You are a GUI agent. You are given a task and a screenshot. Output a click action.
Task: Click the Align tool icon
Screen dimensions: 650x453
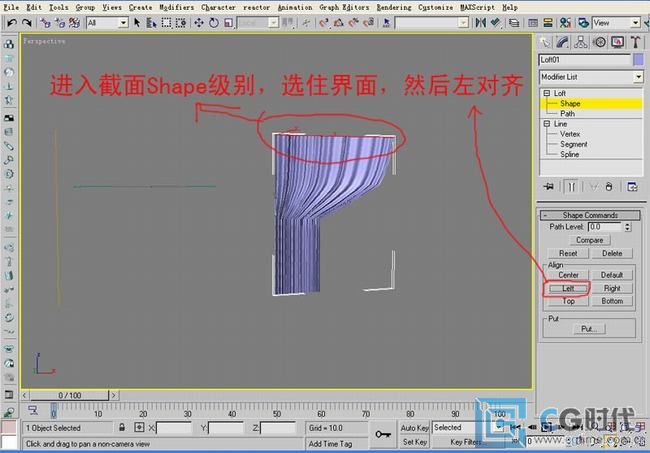pos(495,23)
